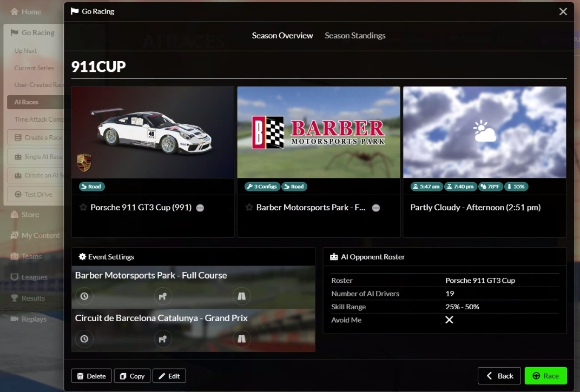Image resolution: width=580 pixels, height=392 pixels.
Task: Select Up Next in the sidebar
Action: point(25,51)
